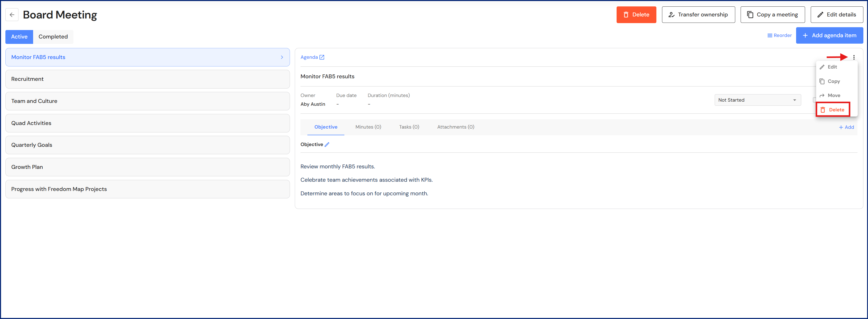The width and height of the screenshot is (868, 319).
Task: Open Agenda external link icon
Action: (322, 57)
